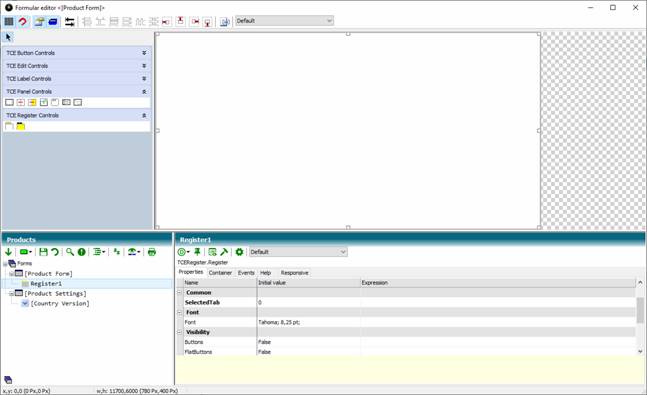Open the Default dropdown in top toolbar
The height and width of the screenshot is (395, 647).
pos(284,21)
